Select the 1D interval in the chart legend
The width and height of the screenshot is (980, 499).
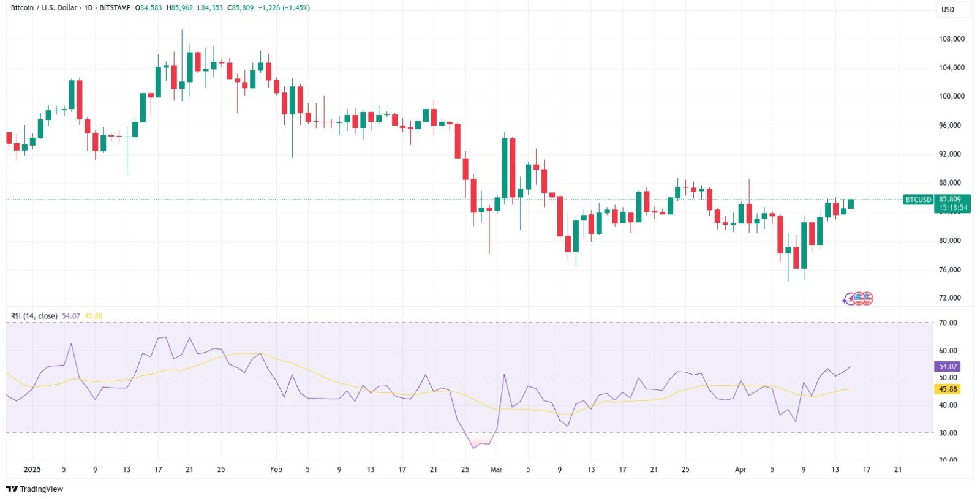click(x=89, y=8)
